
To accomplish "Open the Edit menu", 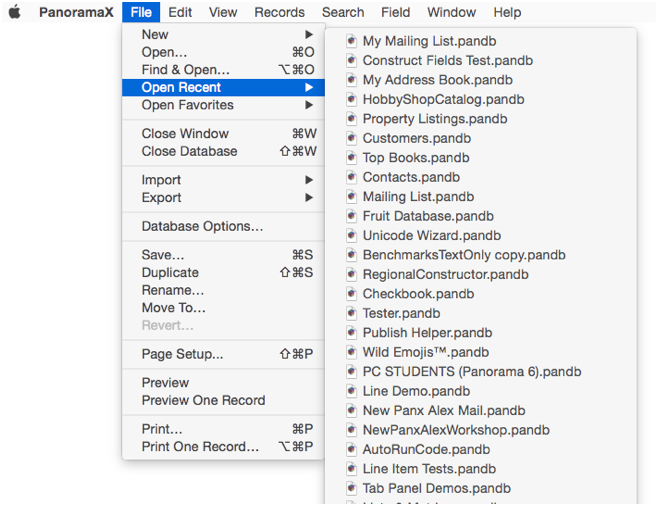I will tap(180, 12).
